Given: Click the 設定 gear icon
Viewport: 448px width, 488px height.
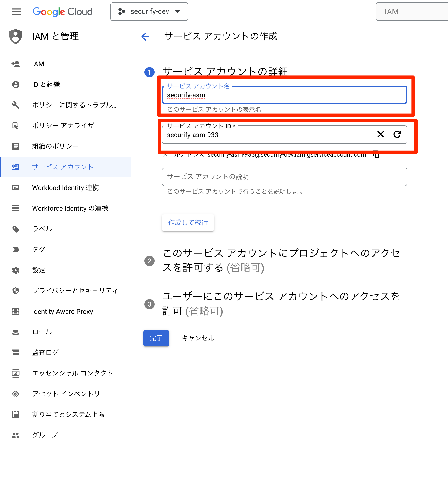Looking at the screenshot, I should [15, 270].
